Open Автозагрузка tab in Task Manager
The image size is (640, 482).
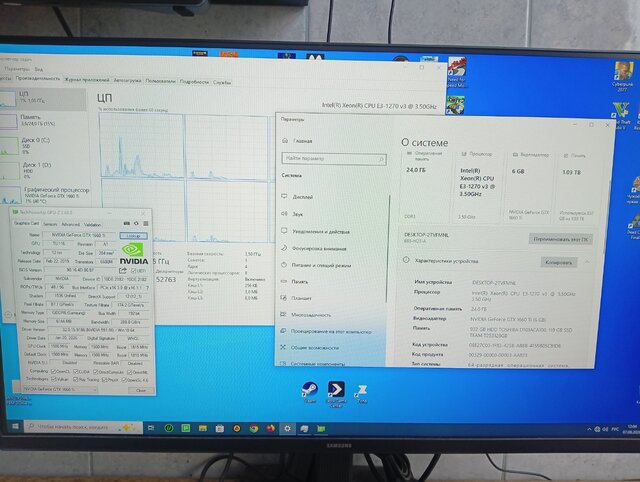pyautogui.click(x=127, y=80)
